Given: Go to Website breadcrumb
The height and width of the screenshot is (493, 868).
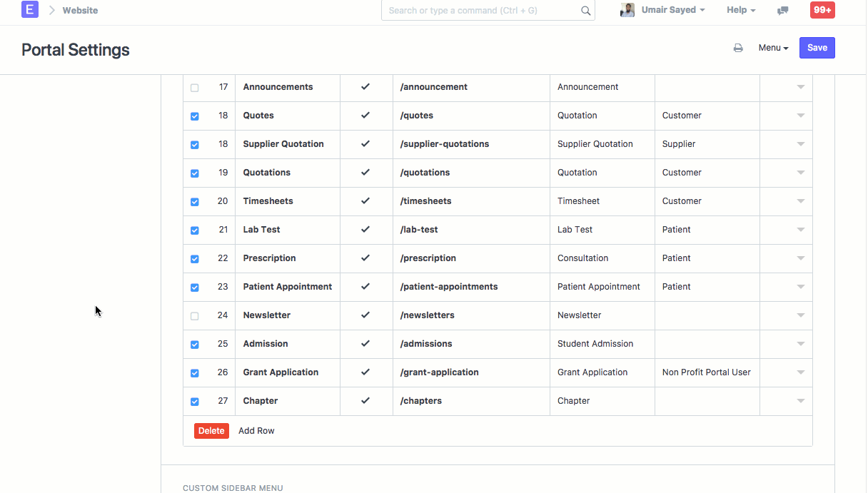Looking at the screenshot, I should click(80, 10).
